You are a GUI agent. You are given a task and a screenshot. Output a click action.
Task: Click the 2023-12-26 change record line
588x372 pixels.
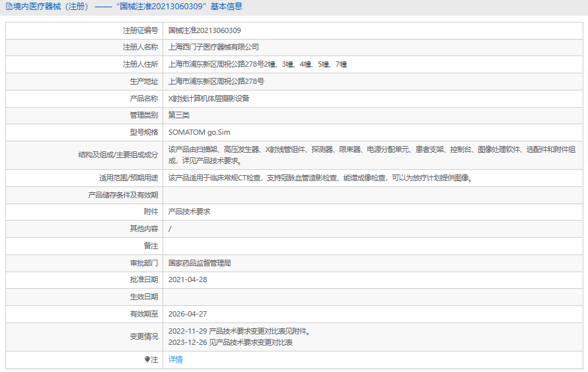pyautogui.click(x=230, y=342)
